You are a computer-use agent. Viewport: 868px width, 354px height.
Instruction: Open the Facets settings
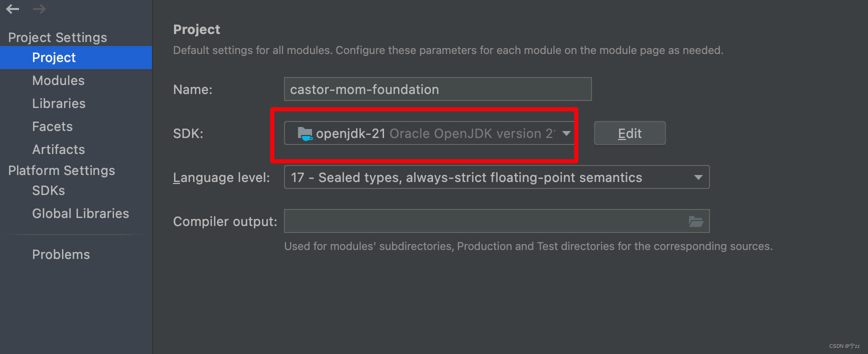(52, 126)
